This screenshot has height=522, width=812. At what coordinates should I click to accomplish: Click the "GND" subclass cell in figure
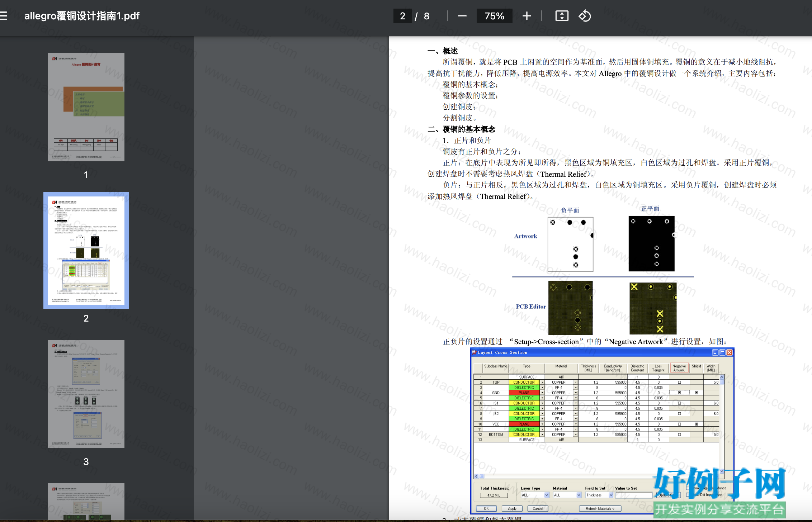pyautogui.click(x=496, y=393)
